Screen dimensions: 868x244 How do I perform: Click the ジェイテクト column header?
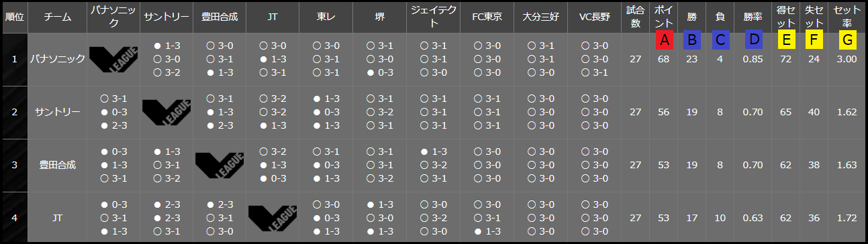[433, 17]
